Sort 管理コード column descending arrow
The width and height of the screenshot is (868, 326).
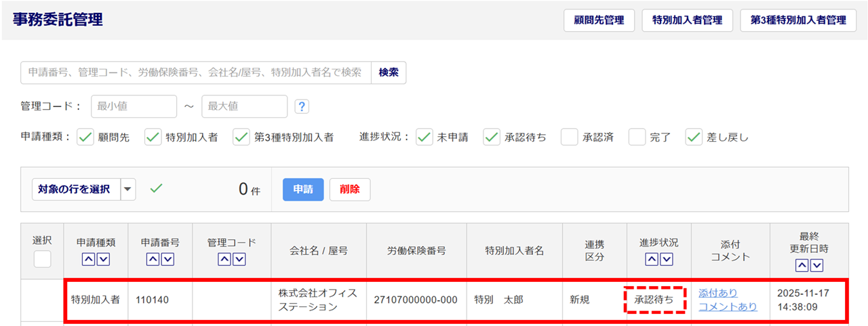click(x=239, y=259)
